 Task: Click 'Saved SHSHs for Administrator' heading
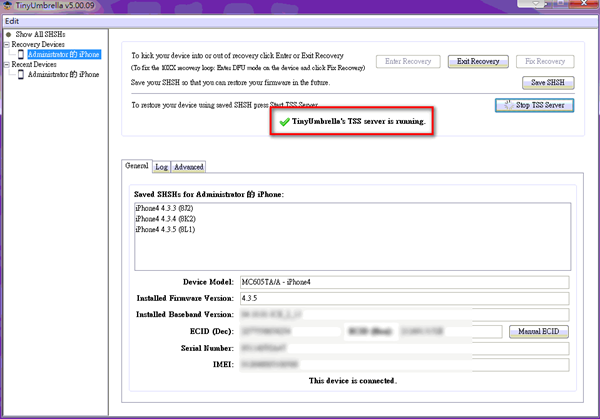[x=209, y=194]
